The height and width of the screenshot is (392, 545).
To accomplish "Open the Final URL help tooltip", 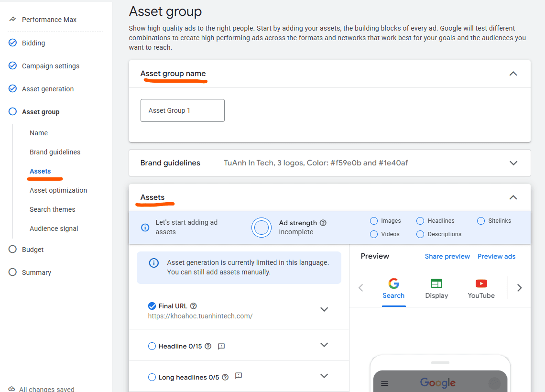I will click(193, 306).
